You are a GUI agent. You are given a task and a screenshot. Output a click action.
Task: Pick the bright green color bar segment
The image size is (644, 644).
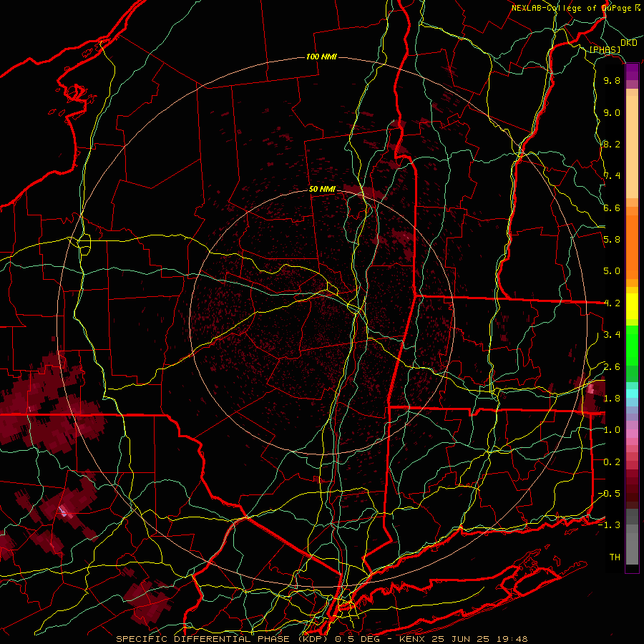pyautogui.click(x=632, y=345)
